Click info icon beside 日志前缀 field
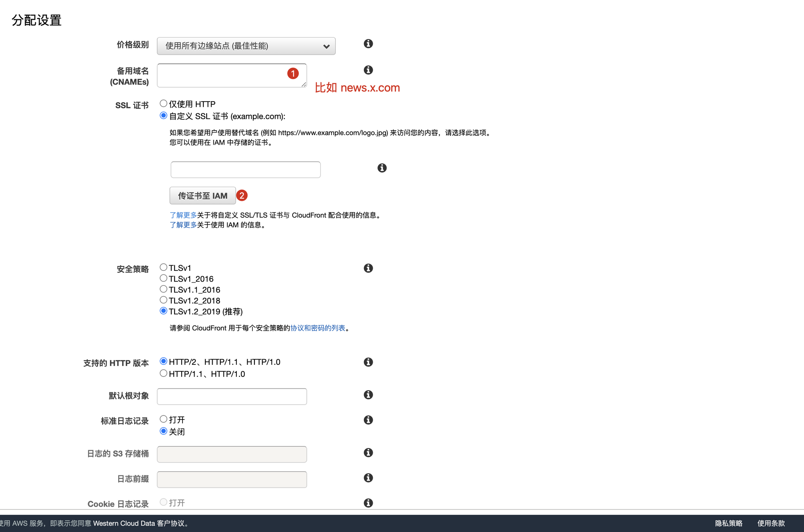 point(368,478)
